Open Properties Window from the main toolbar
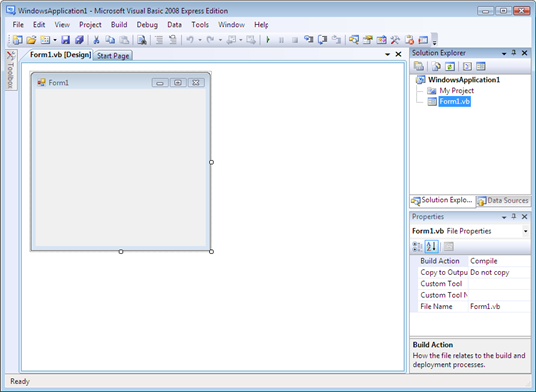This screenshot has width=536, height=392. (x=368, y=40)
